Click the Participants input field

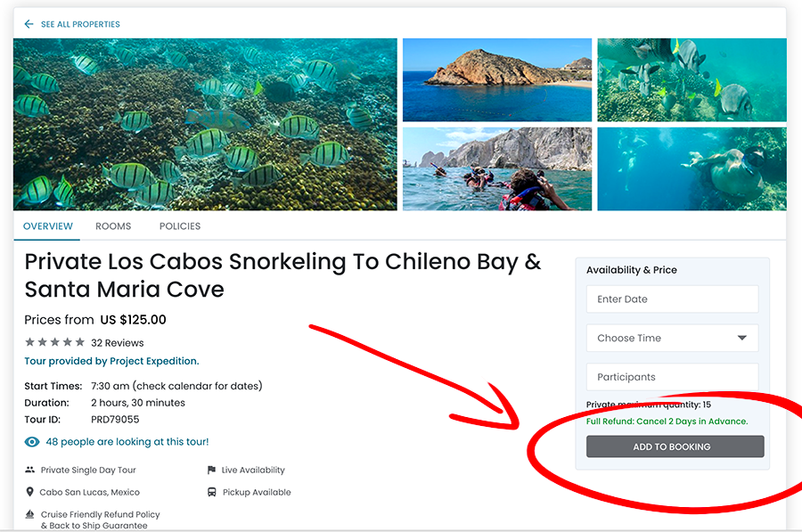[672, 377]
